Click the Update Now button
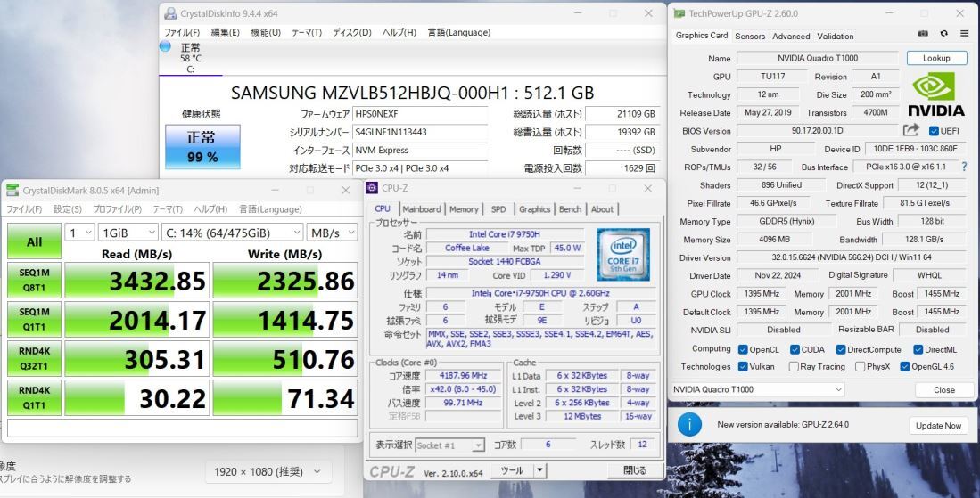This screenshot has width=980, height=498. click(938, 426)
